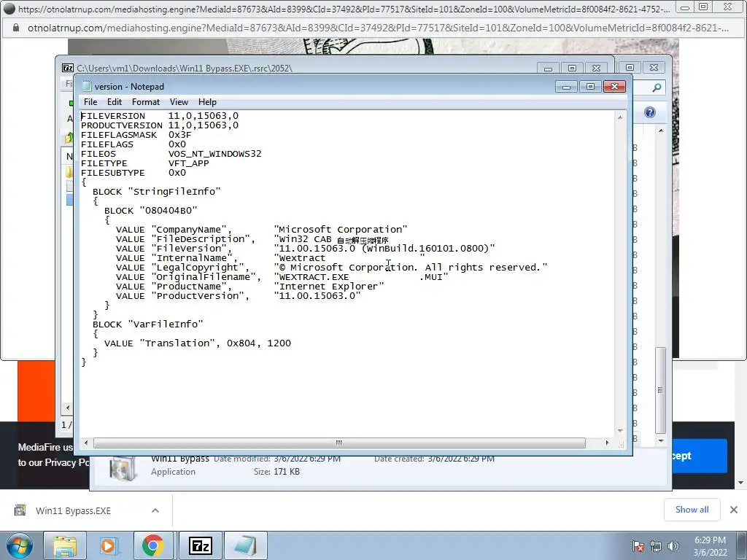Click the Notepad vertical scrollbar up arrow
Viewport: 747px width, 560px height.
(x=620, y=117)
